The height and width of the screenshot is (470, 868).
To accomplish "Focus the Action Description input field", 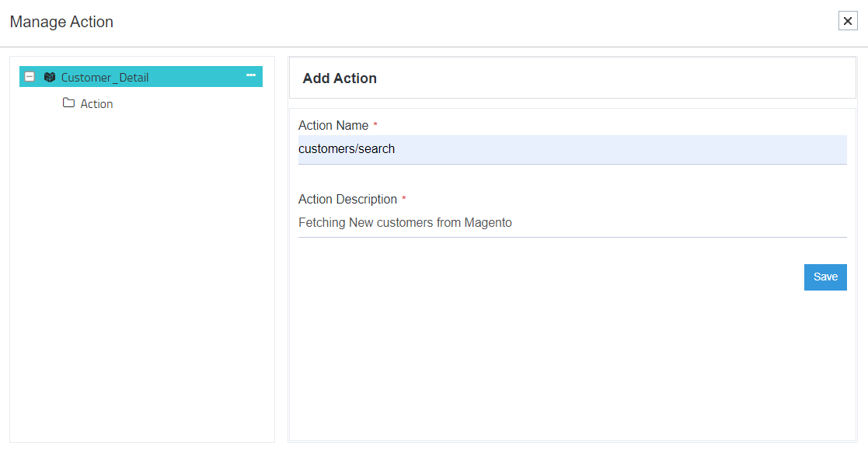I will 572,223.
